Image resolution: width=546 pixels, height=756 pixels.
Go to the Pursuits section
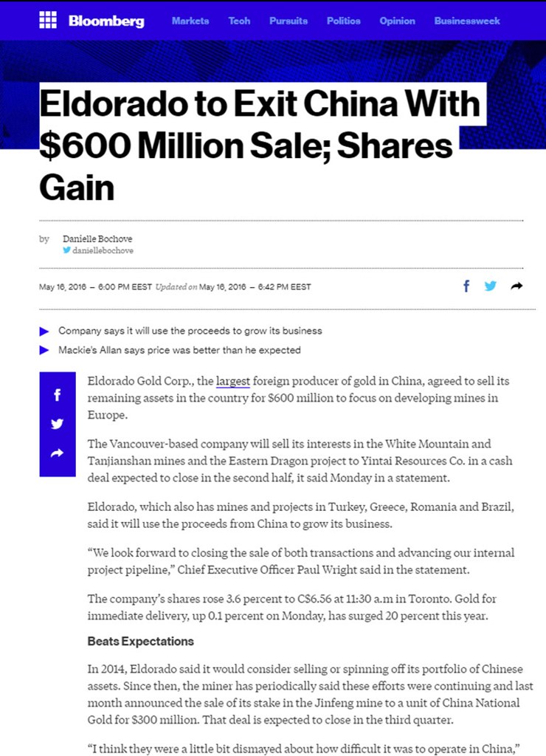click(288, 21)
